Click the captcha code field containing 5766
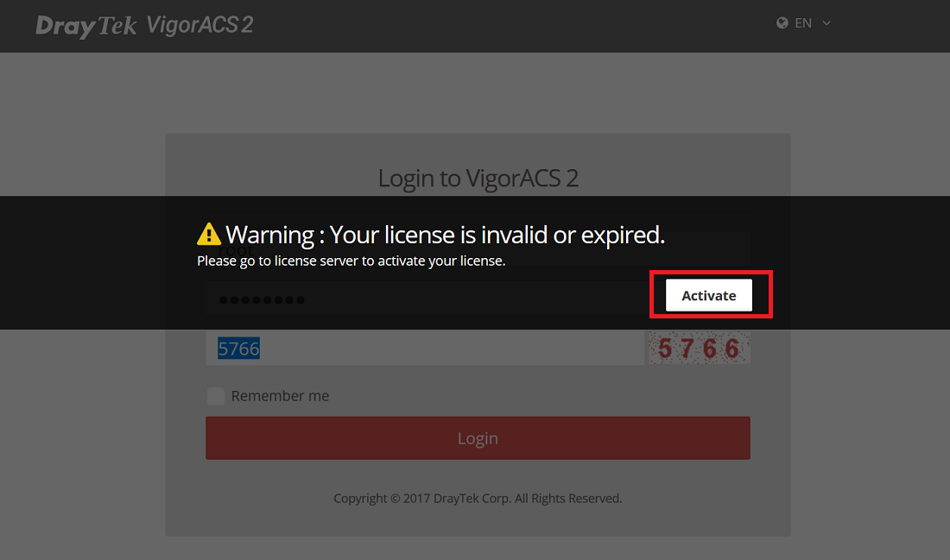Viewport: 950px width, 560px height. (x=424, y=348)
